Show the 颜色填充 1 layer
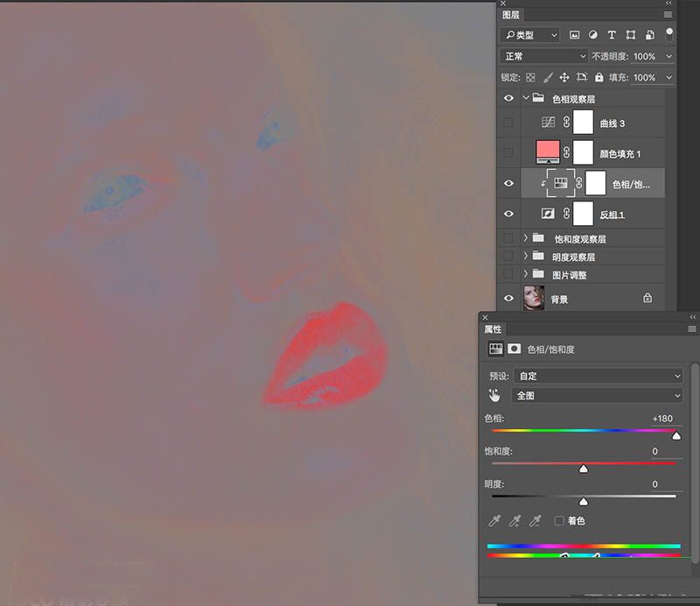Image resolution: width=700 pixels, height=606 pixels. click(x=508, y=153)
